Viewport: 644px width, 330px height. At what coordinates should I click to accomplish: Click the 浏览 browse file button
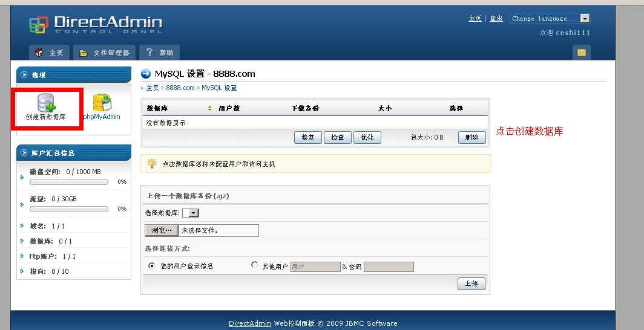(162, 230)
